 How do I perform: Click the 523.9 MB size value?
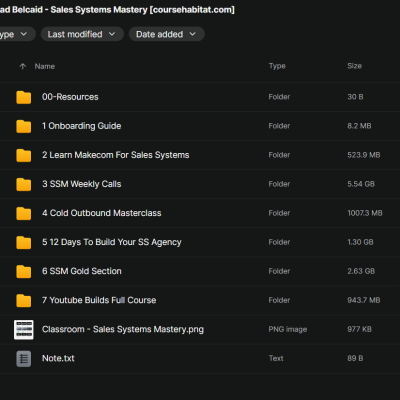[364, 155]
